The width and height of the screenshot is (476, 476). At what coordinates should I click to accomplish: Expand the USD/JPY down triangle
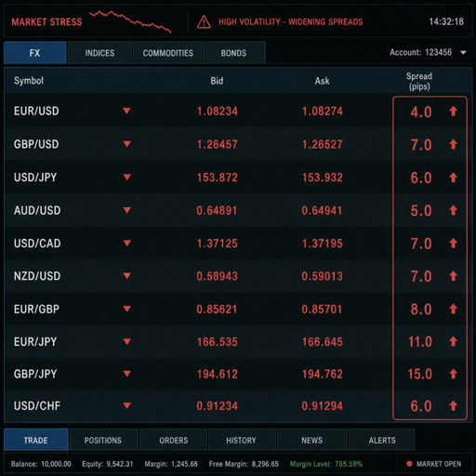126,177
